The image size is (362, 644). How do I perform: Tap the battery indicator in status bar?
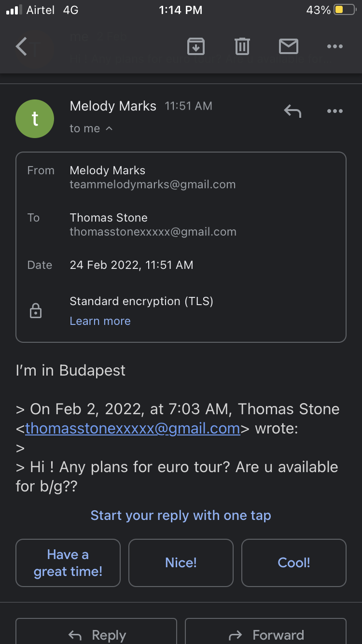(x=345, y=10)
